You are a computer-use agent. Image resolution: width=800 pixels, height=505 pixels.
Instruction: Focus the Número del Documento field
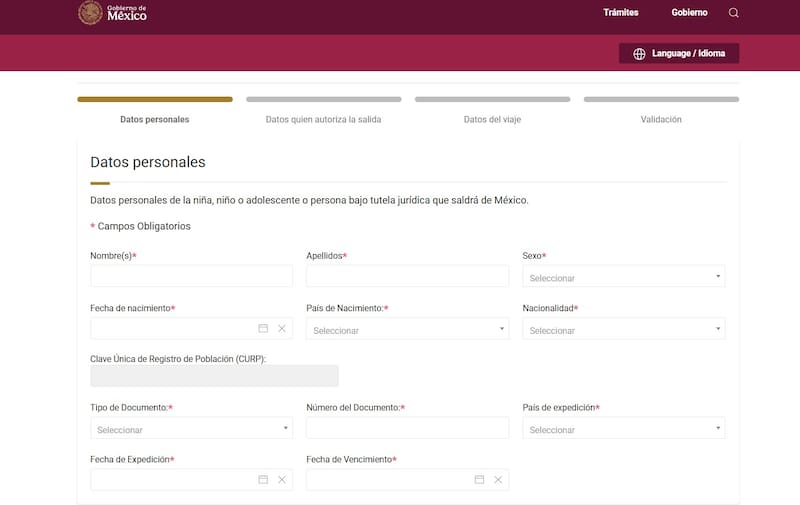(x=407, y=428)
